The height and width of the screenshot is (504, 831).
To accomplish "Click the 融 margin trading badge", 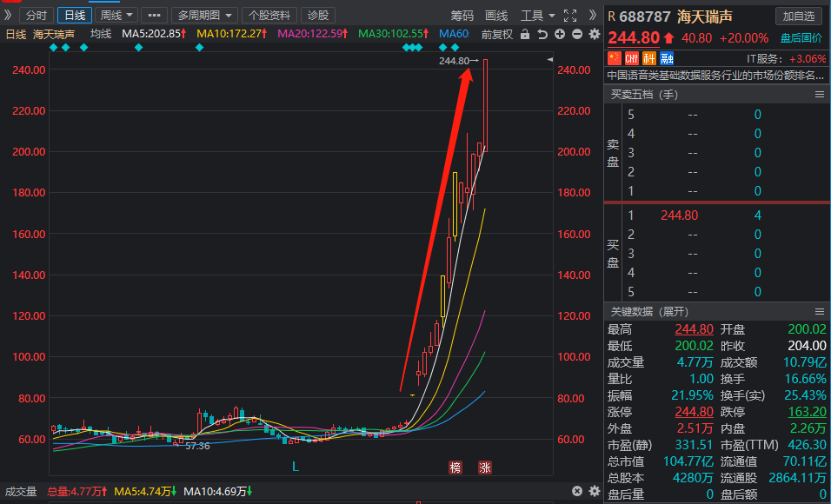I will click(667, 57).
